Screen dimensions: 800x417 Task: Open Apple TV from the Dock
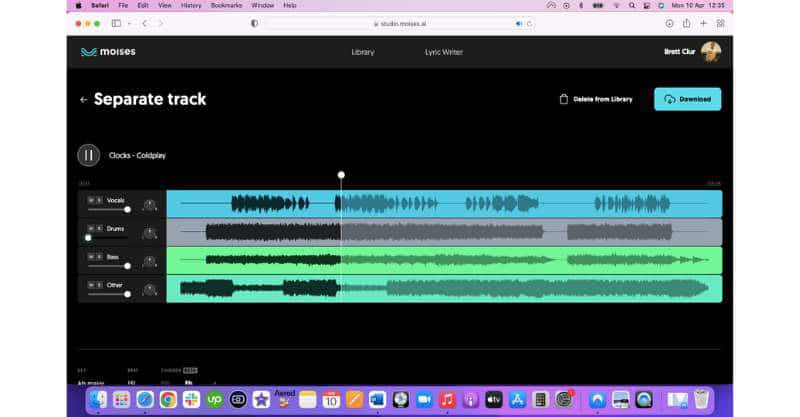point(494,400)
